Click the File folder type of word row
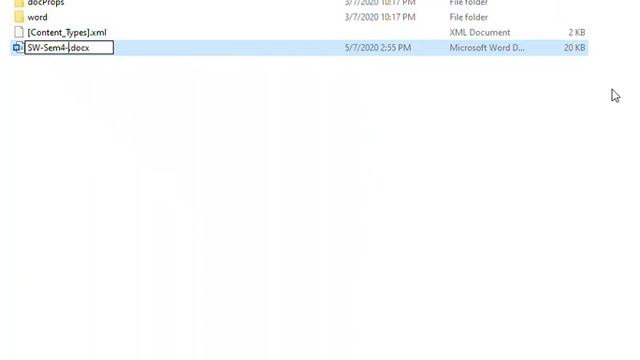Viewport: 640px width, 360px height. (469, 17)
